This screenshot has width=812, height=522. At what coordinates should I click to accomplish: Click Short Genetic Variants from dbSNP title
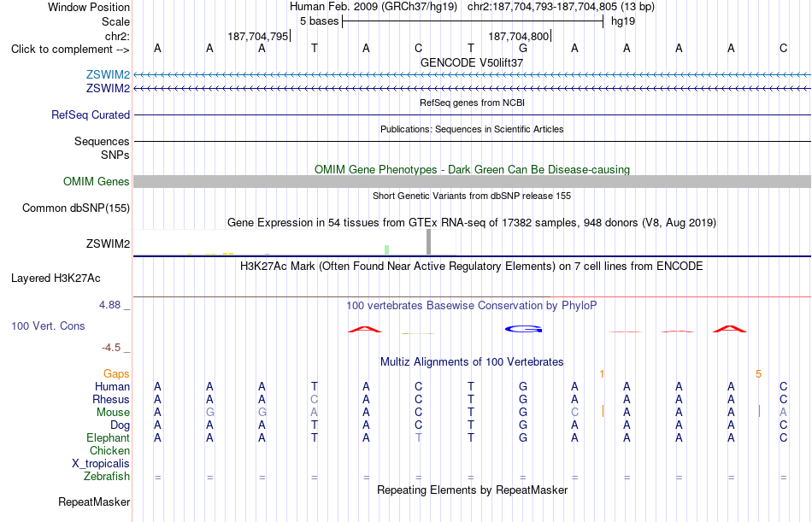[472, 196]
